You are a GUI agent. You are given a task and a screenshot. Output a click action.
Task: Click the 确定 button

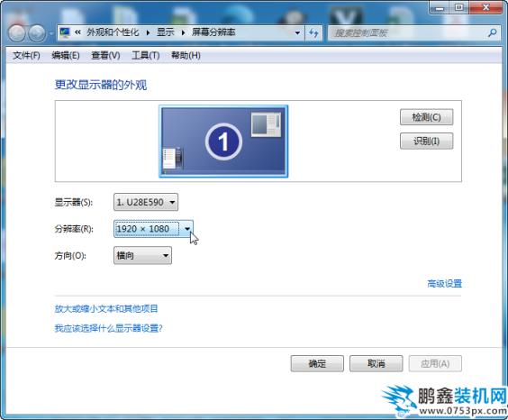[x=317, y=363]
